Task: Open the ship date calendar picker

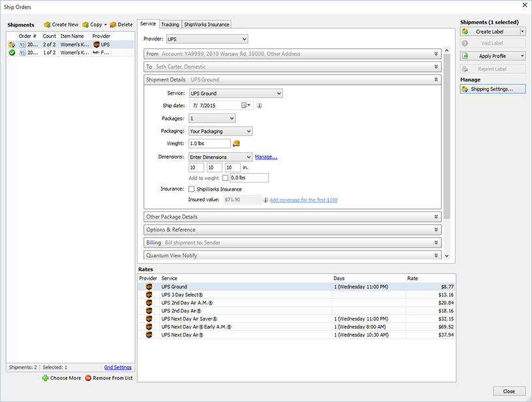Action: [x=246, y=106]
